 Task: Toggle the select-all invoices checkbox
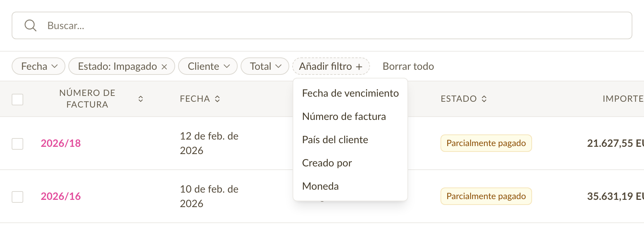coord(17,99)
